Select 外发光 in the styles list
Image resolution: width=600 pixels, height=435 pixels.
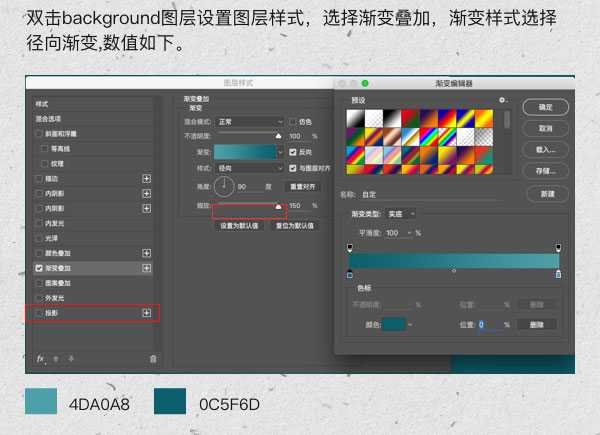(54, 298)
